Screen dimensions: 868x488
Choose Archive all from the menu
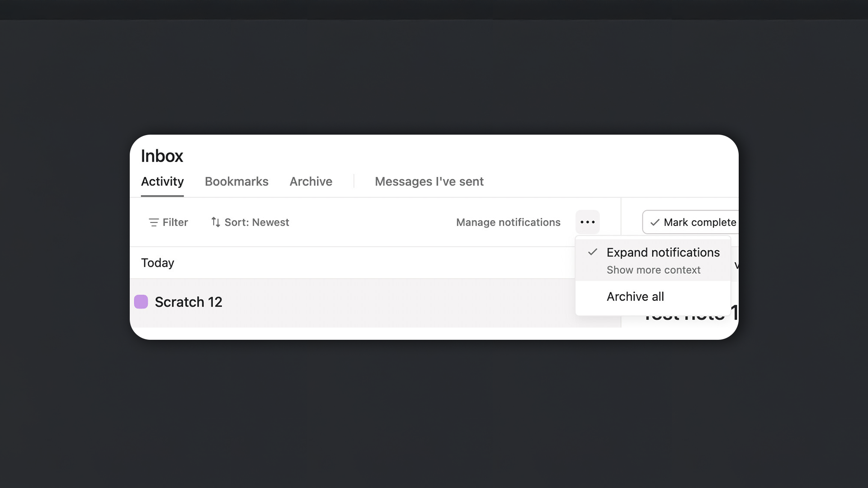tap(635, 297)
